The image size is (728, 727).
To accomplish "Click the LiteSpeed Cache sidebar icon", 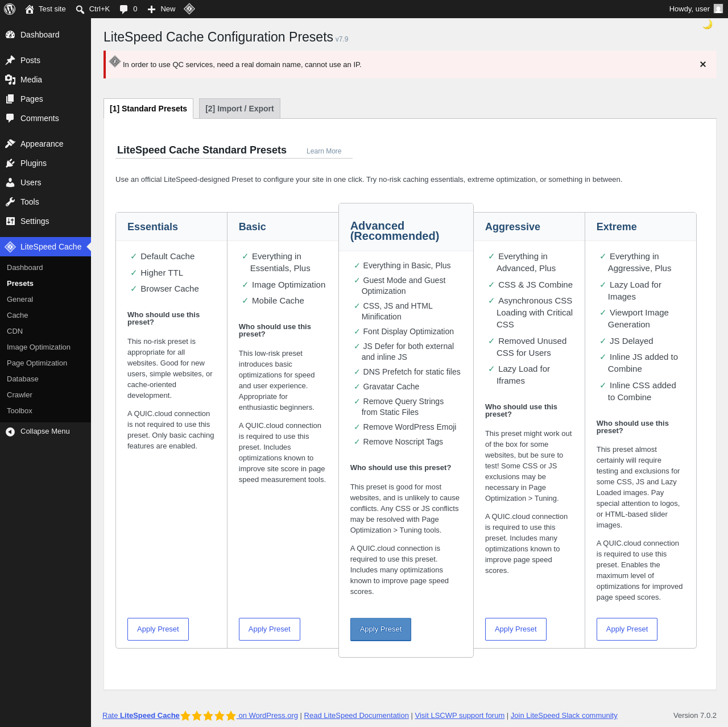I will [x=10, y=247].
